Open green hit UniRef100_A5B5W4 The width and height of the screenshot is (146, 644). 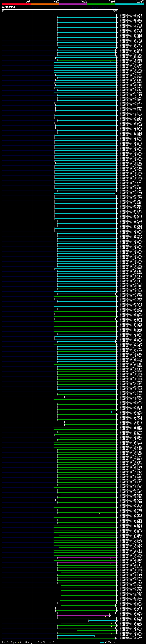click(x=131, y=60)
